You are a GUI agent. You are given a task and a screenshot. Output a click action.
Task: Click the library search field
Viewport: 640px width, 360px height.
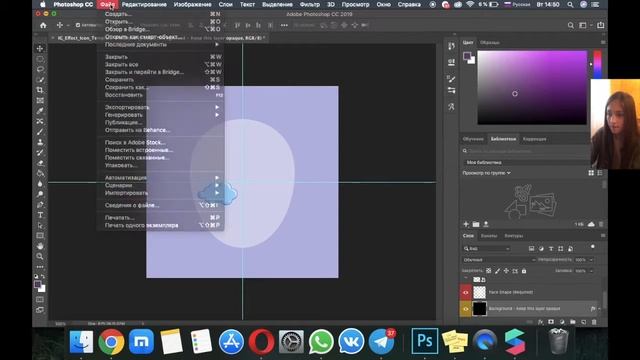coord(527,151)
